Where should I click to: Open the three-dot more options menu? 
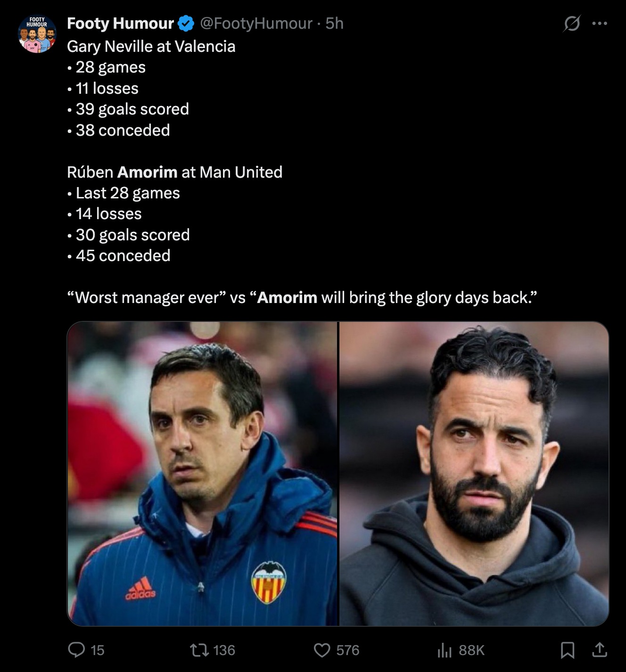point(600,23)
